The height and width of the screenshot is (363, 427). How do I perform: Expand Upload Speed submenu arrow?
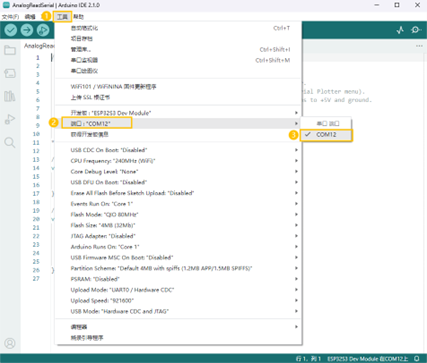click(296, 301)
